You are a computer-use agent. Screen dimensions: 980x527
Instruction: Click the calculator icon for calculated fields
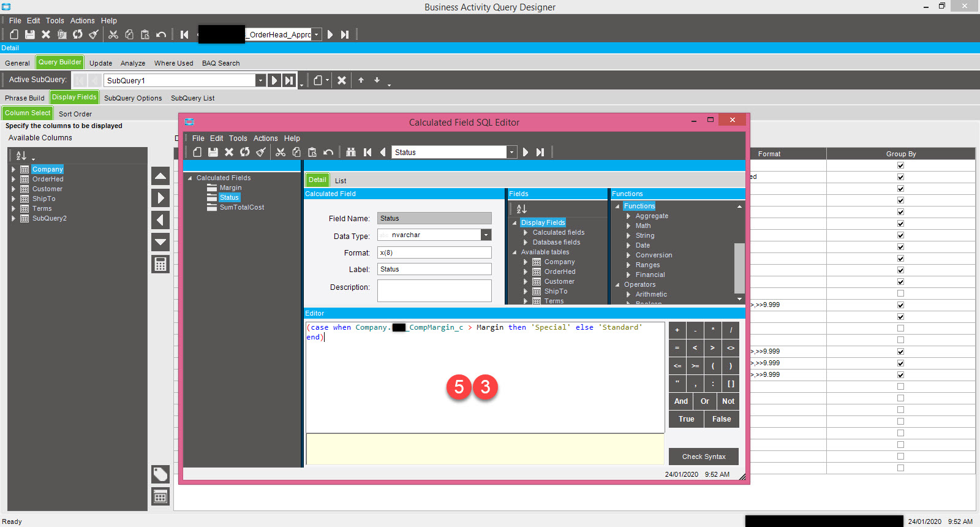(160, 264)
